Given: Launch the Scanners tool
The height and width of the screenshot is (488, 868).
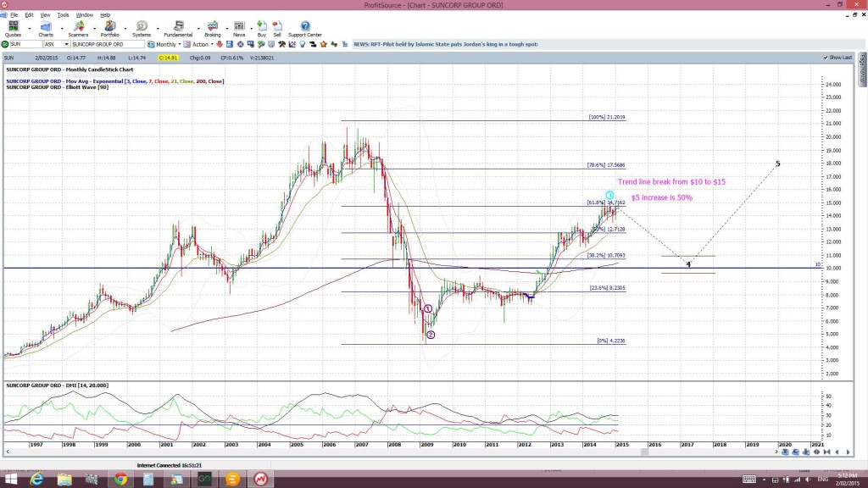Looking at the screenshot, I should tap(78, 29).
